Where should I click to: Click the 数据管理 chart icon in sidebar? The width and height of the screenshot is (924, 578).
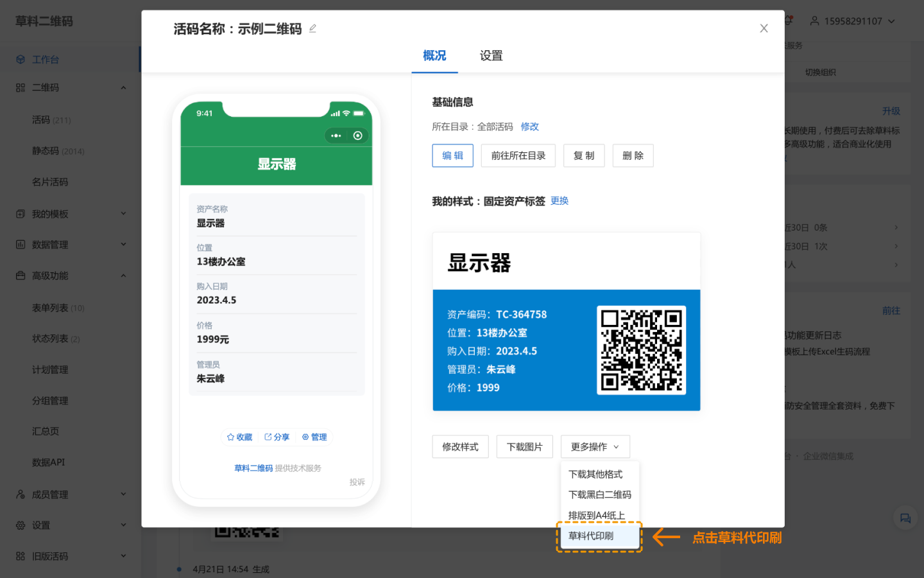click(21, 245)
